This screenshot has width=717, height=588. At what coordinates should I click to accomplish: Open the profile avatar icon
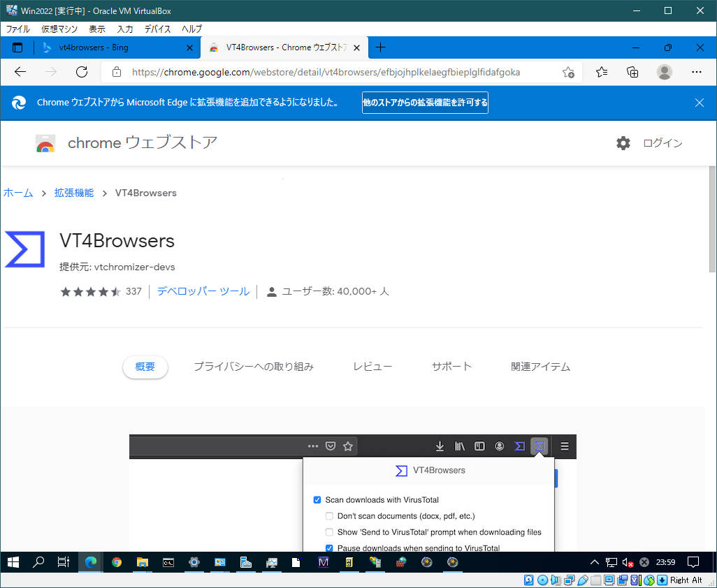[664, 72]
